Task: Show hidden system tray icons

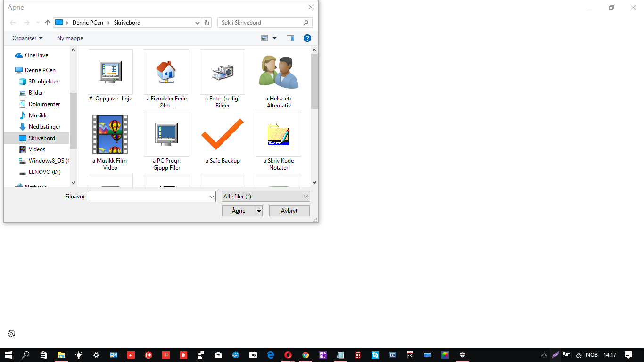Action: [x=544, y=355]
